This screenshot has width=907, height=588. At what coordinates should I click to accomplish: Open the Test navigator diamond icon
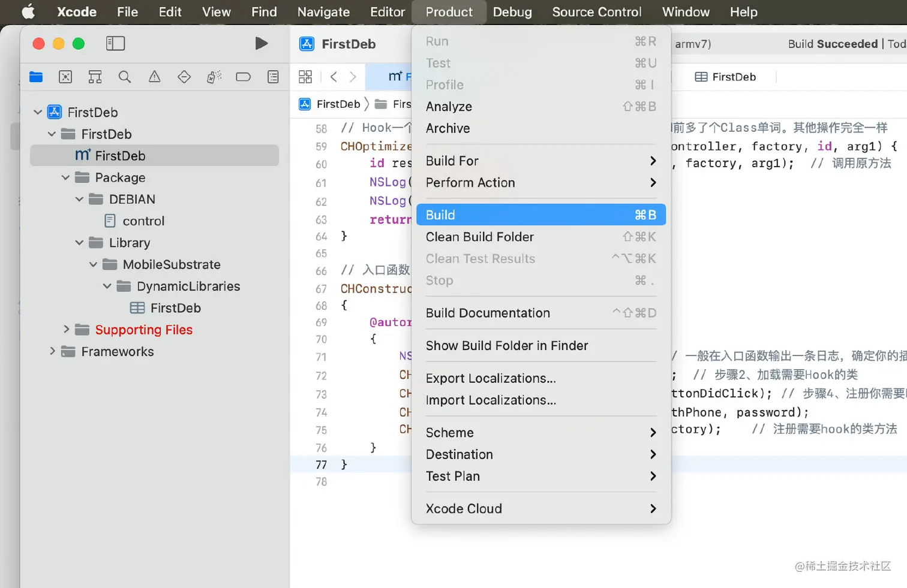[184, 77]
